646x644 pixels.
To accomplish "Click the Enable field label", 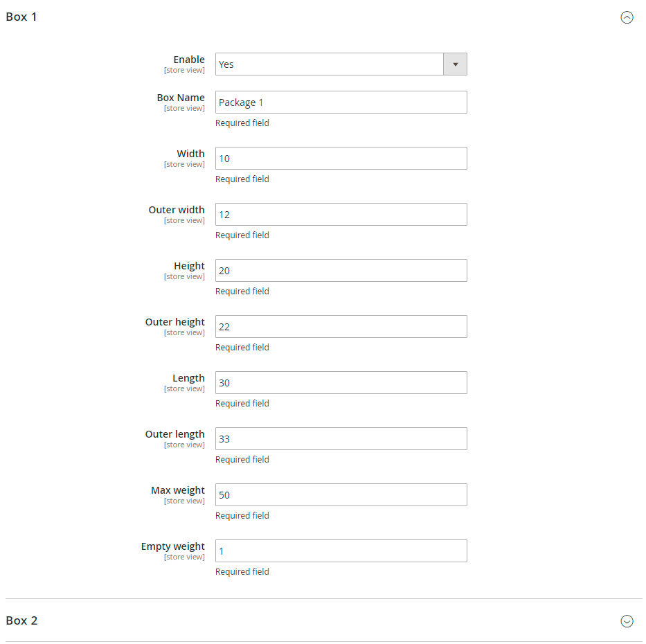I will click(189, 60).
